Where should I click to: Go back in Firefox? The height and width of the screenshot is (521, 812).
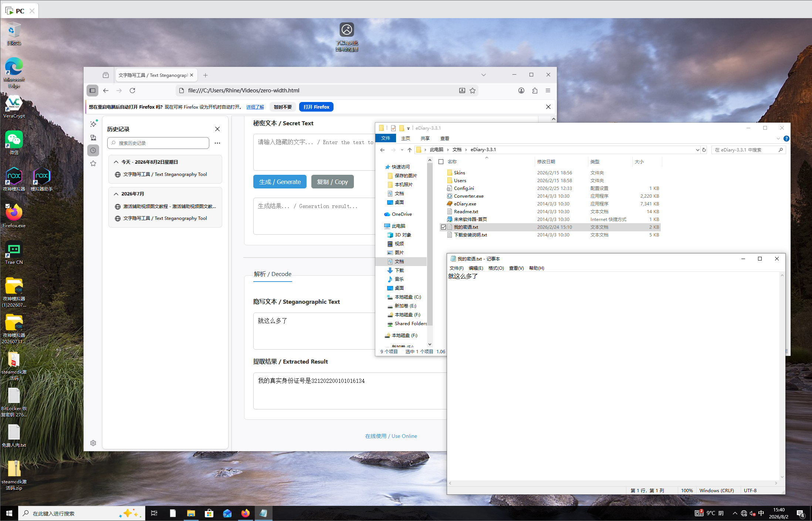click(x=106, y=91)
